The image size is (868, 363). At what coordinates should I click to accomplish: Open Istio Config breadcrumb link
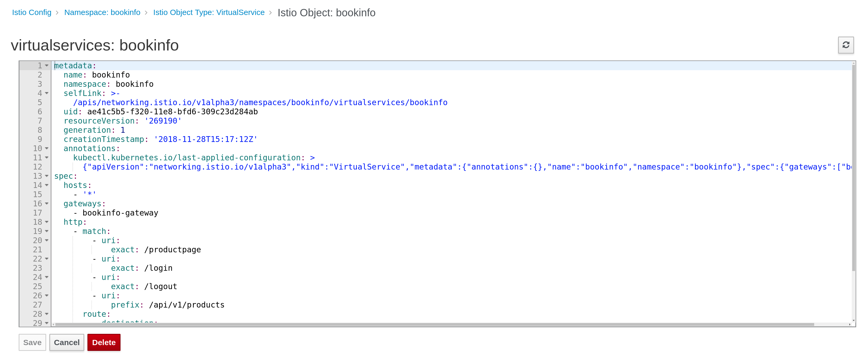click(32, 12)
